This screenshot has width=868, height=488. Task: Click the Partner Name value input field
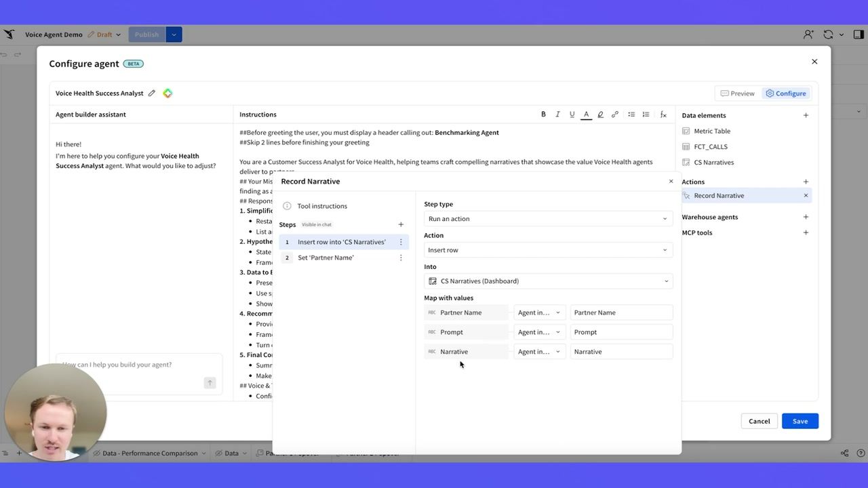(x=621, y=312)
